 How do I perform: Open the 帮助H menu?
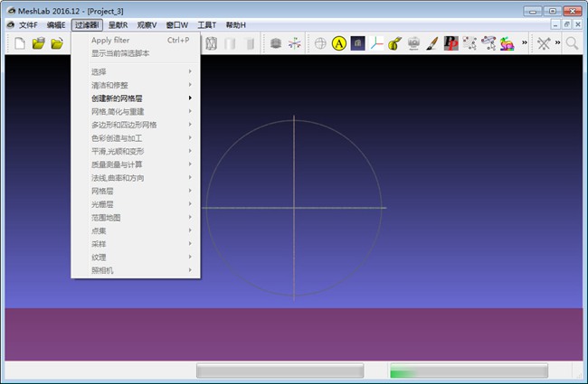[236, 25]
